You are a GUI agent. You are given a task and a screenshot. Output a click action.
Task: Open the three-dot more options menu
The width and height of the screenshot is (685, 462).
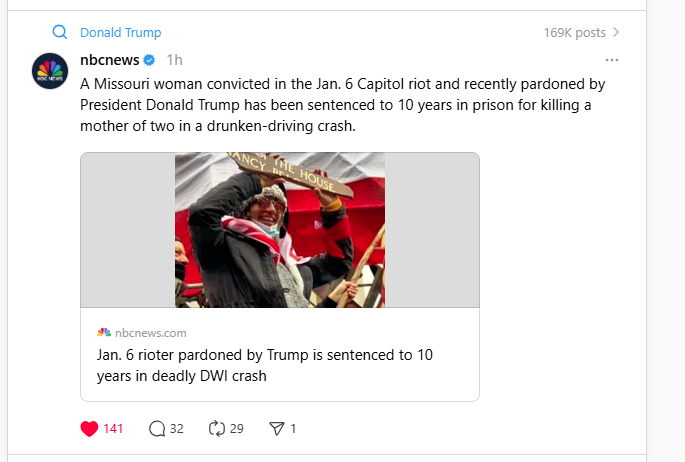(612, 60)
